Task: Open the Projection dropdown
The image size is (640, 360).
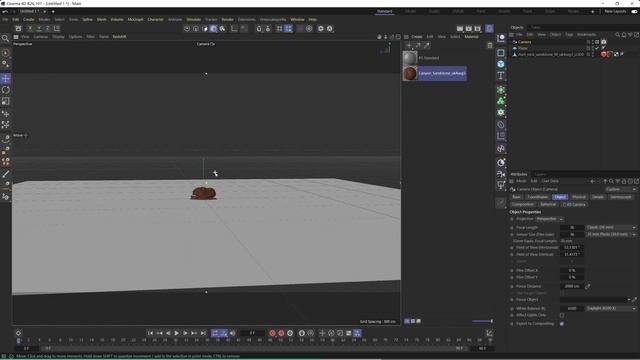Action: [x=550, y=219]
